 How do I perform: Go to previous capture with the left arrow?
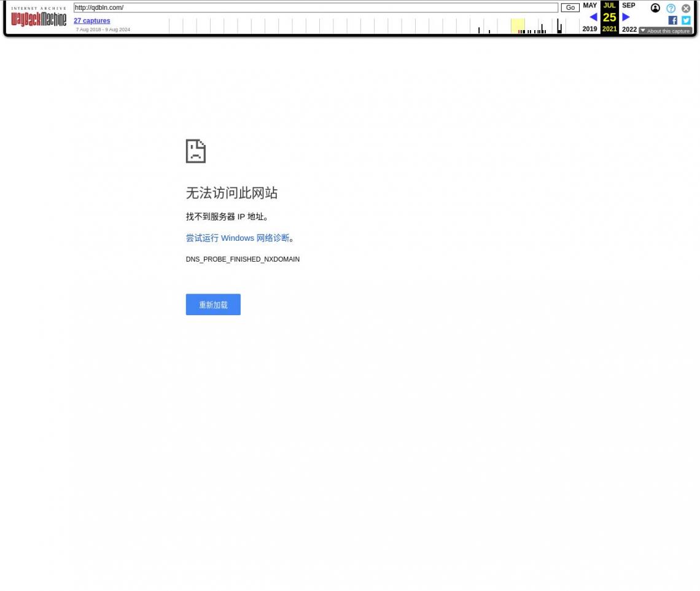click(x=593, y=17)
